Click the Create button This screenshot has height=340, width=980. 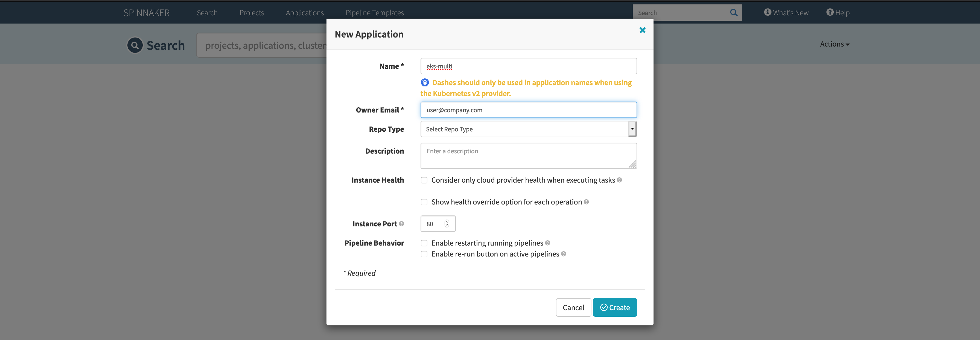click(x=615, y=307)
